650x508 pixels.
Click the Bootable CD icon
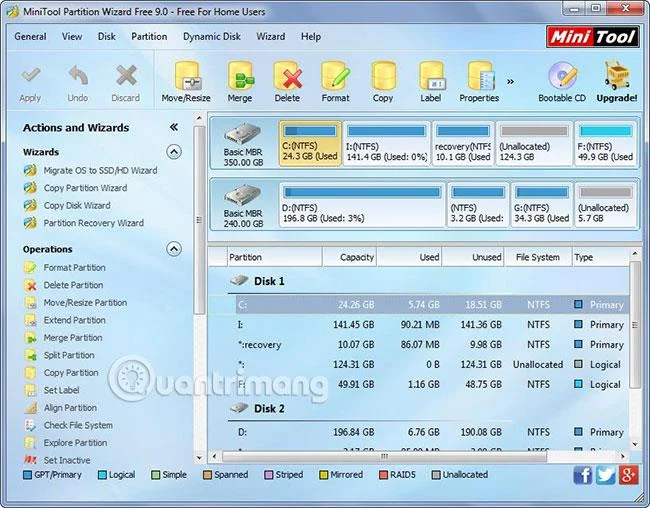tap(562, 76)
